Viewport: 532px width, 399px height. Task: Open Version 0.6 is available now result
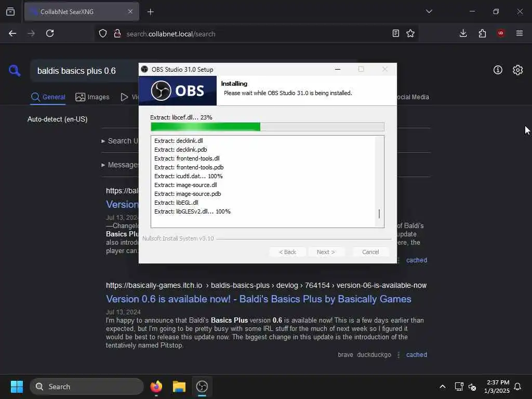(x=259, y=299)
